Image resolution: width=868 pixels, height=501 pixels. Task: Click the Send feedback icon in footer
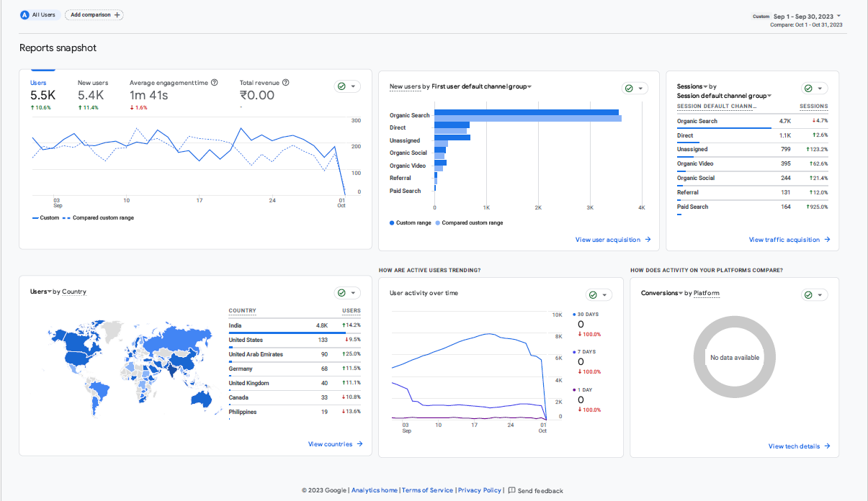pos(511,490)
